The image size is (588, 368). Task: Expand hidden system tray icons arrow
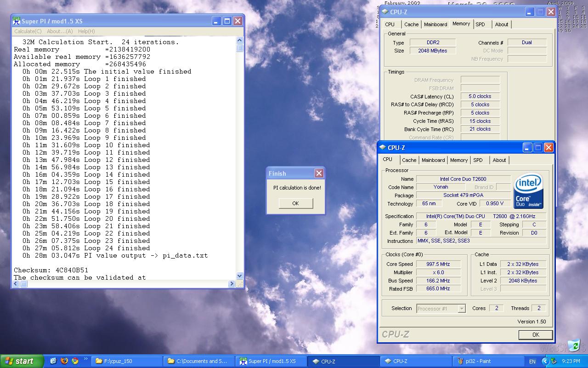545,361
